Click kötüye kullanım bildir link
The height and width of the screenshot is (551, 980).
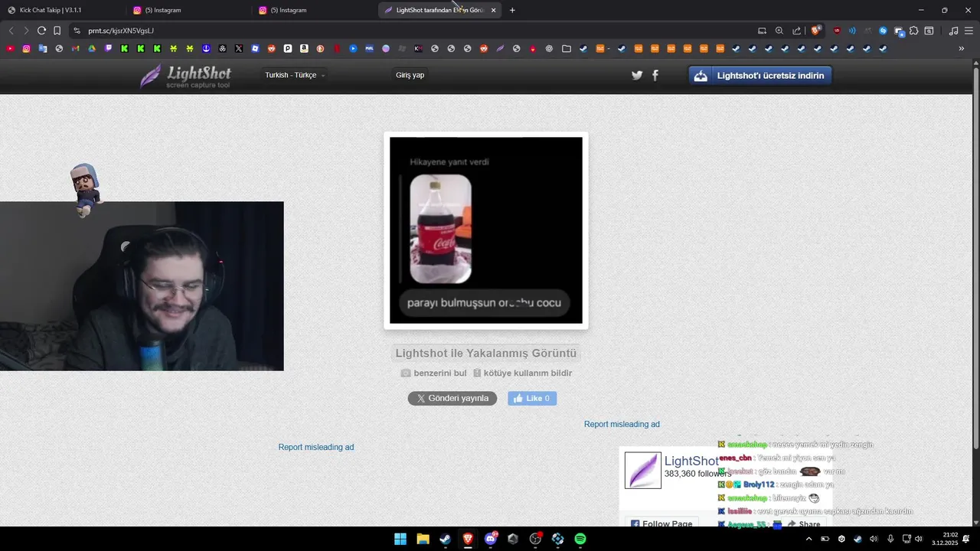point(522,373)
